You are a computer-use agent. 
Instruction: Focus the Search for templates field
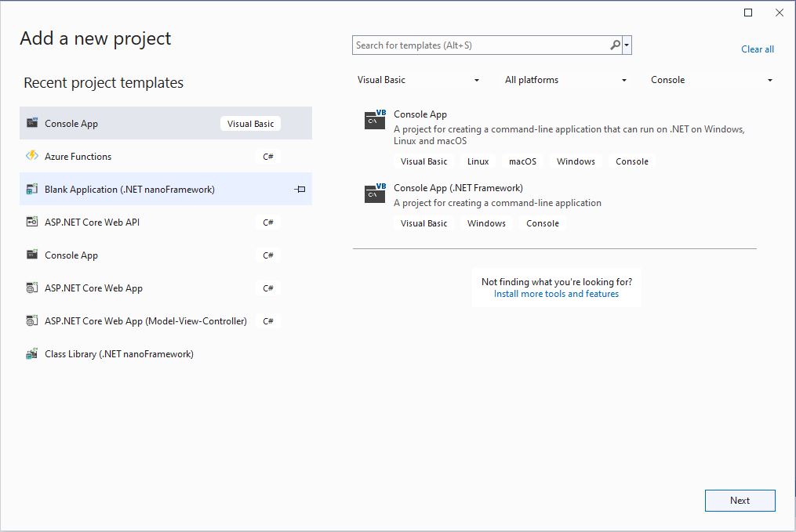(x=480, y=45)
